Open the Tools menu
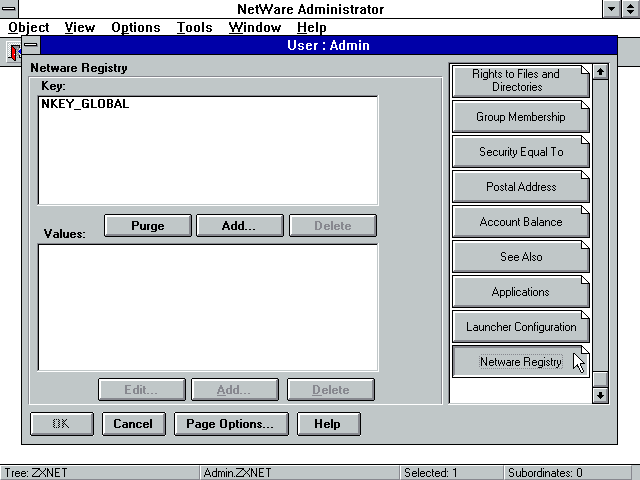640x480 pixels. pyautogui.click(x=194, y=27)
